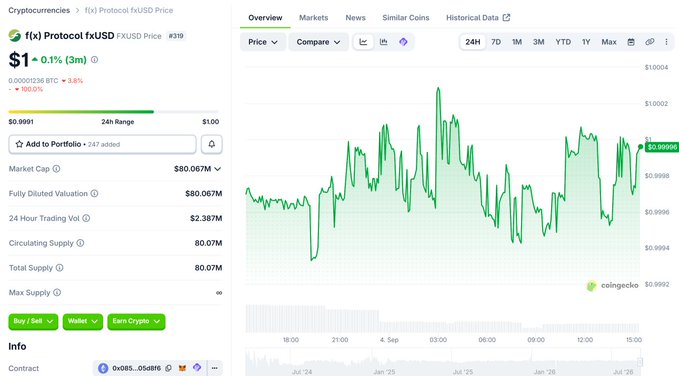Image resolution: width=679 pixels, height=376 pixels.
Task: Click the $0.9991 range low value
Action: (x=21, y=122)
